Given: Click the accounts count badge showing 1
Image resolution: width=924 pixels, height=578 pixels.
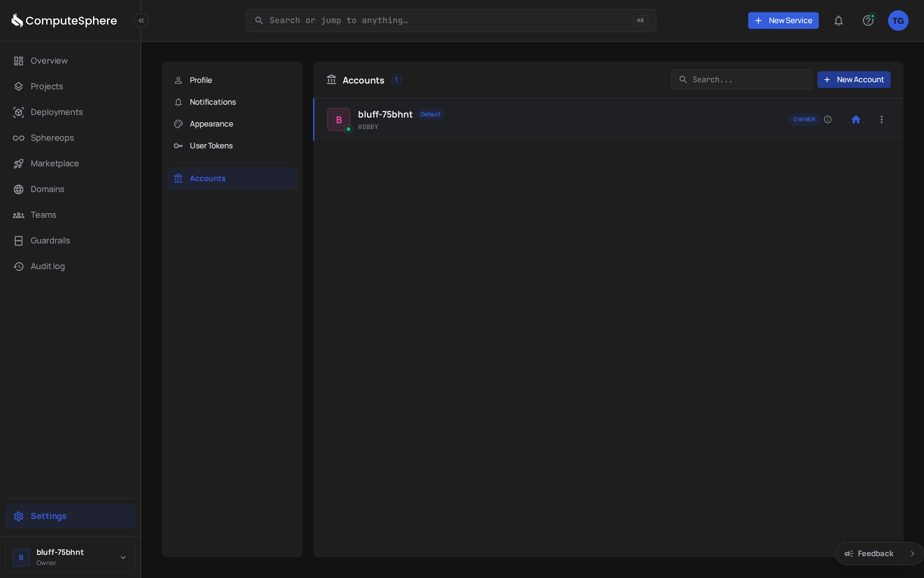Looking at the screenshot, I should [396, 80].
